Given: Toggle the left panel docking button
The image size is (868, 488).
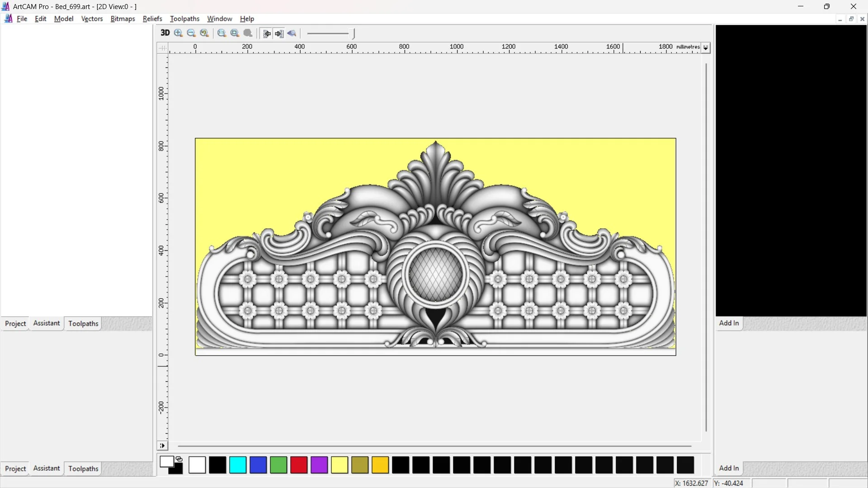Looking at the screenshot, I should [x=267, y=33].
